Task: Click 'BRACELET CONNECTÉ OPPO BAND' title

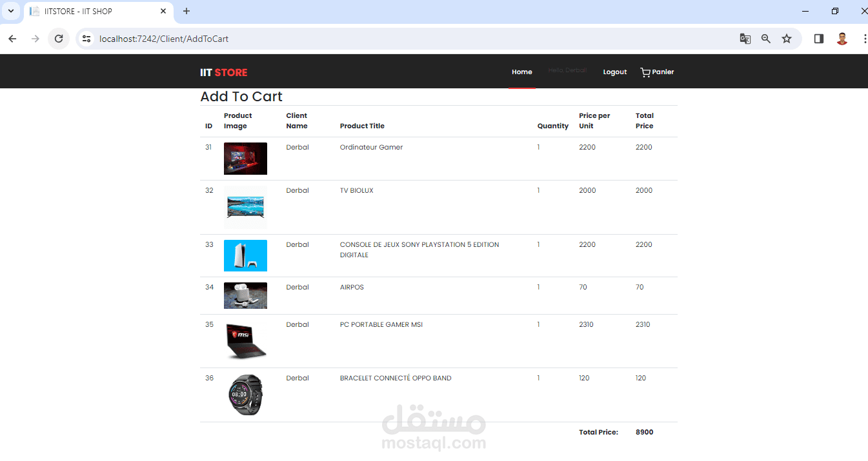Action: (396, 378)
